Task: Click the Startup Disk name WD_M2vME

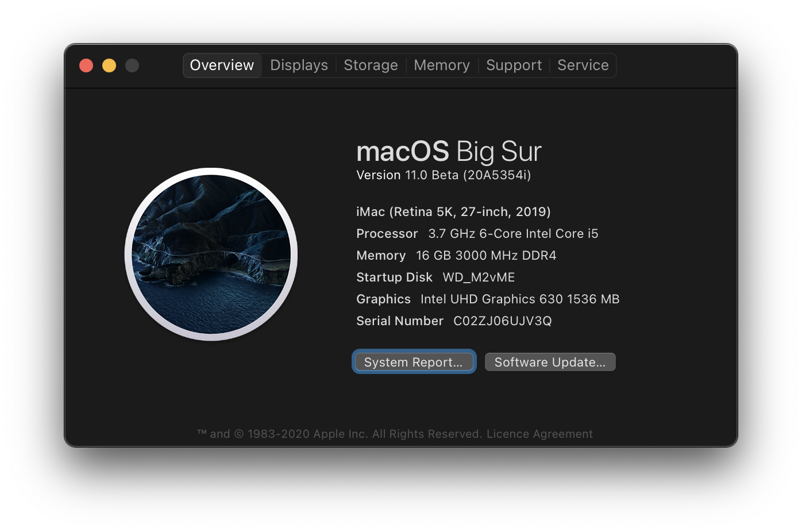Action: [x=435, y=277]
